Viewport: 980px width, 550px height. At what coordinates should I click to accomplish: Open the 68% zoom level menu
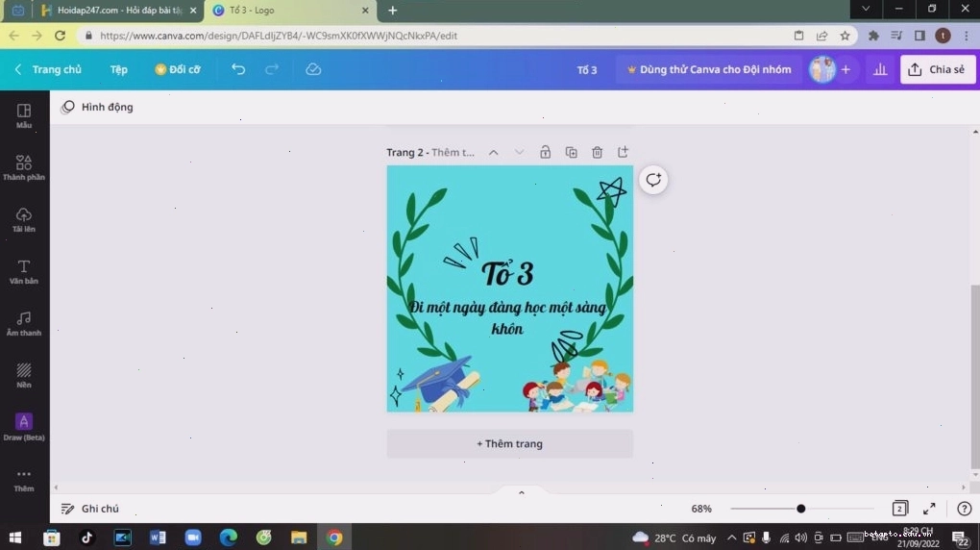(x=701, y=509)
